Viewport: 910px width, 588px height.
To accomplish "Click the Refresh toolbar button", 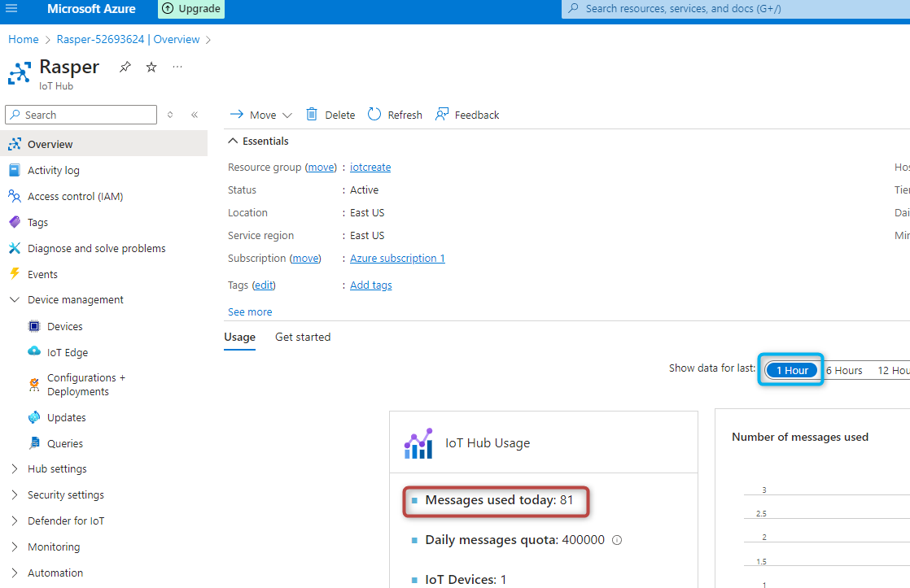I will 395,115.
